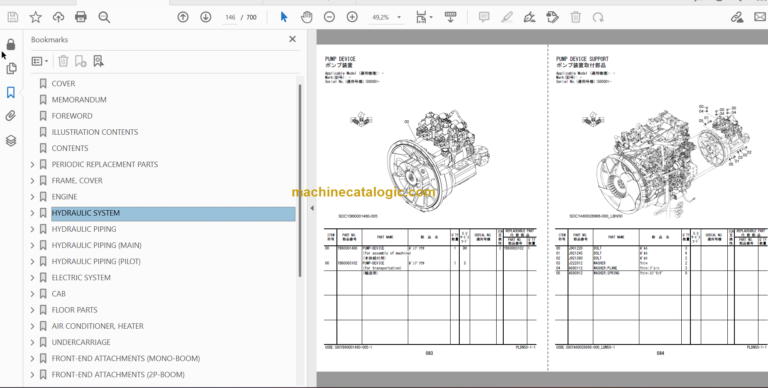This screenshot has height=388, width=768.
Task: Open the CONTENTS bookmark
Action: (x=70, y=148)
